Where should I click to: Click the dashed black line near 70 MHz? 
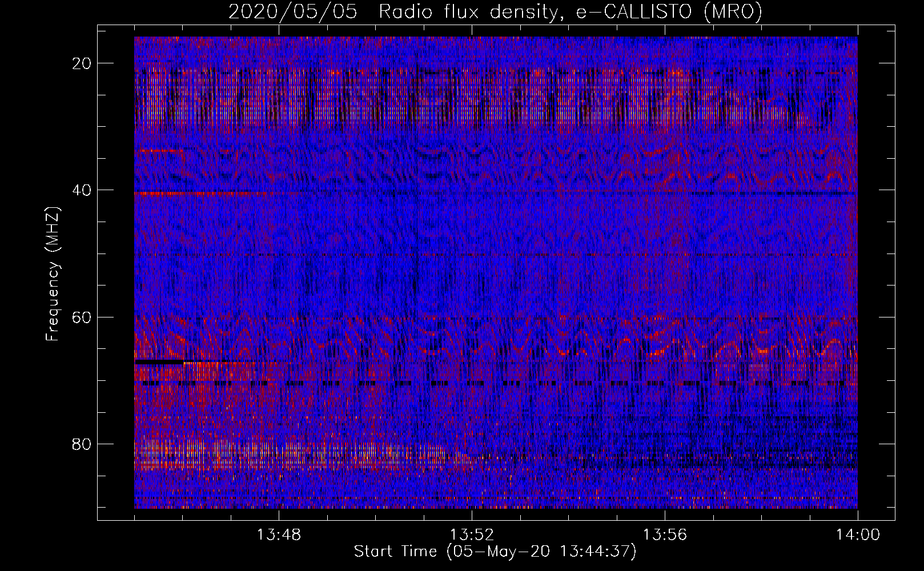[496, 383]
